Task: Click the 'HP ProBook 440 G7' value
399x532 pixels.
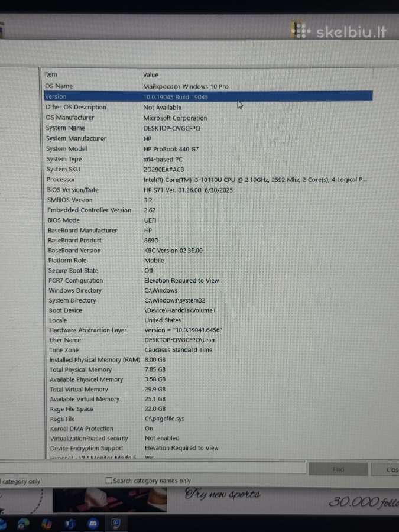Action: pyautogui.click(x=171, y=149)
